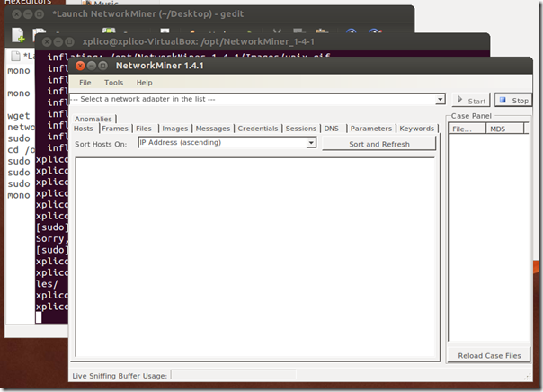543x392 pixels.
Task: Open the Help menu
Action: pos(144,83)
